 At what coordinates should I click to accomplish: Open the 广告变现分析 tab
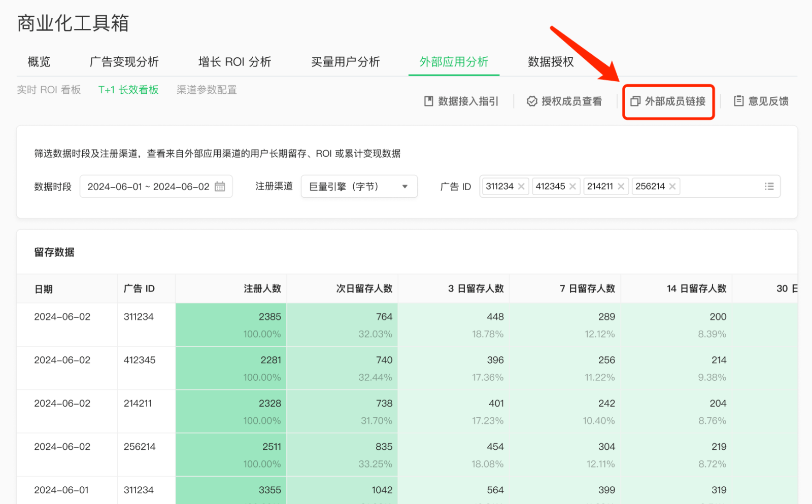[124, 62]
